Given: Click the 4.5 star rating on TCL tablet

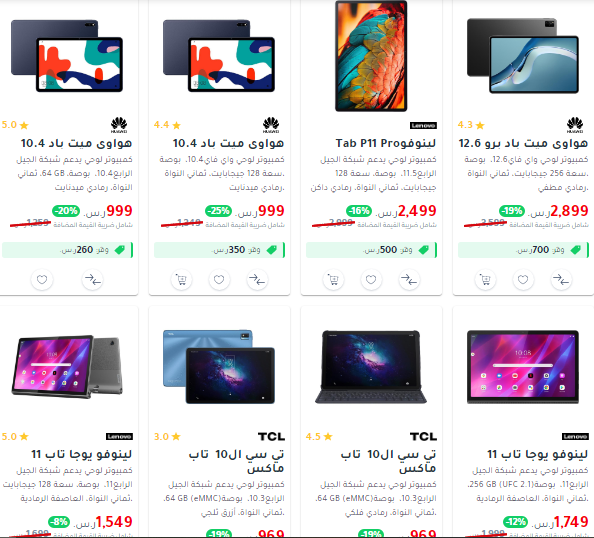Looking at the screenshot, I should pyautogui.click(x=319, y=436).
